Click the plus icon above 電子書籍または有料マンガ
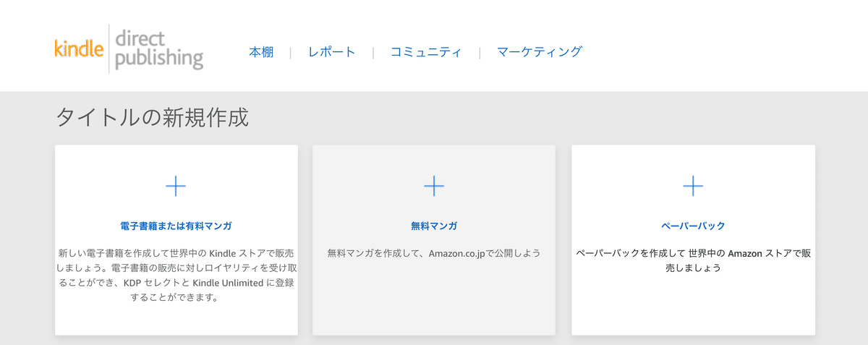This screenshot has width=868, height=345. point(176,186)
